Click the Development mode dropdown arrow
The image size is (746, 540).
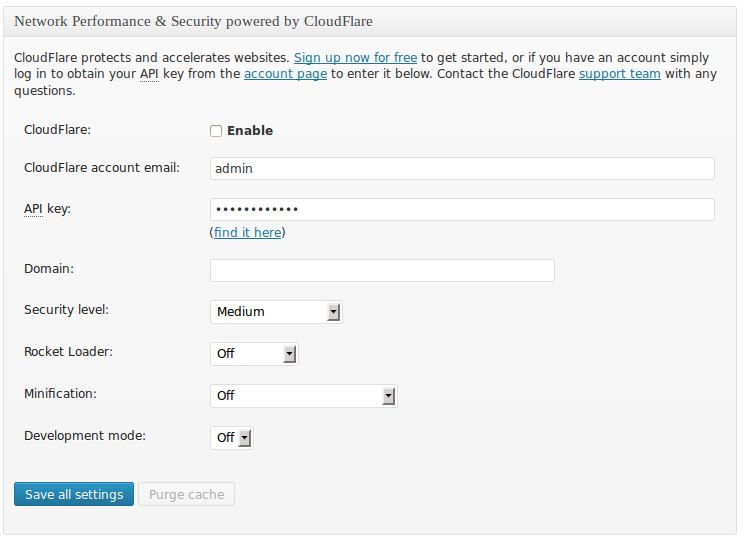[x=245, y=438]
